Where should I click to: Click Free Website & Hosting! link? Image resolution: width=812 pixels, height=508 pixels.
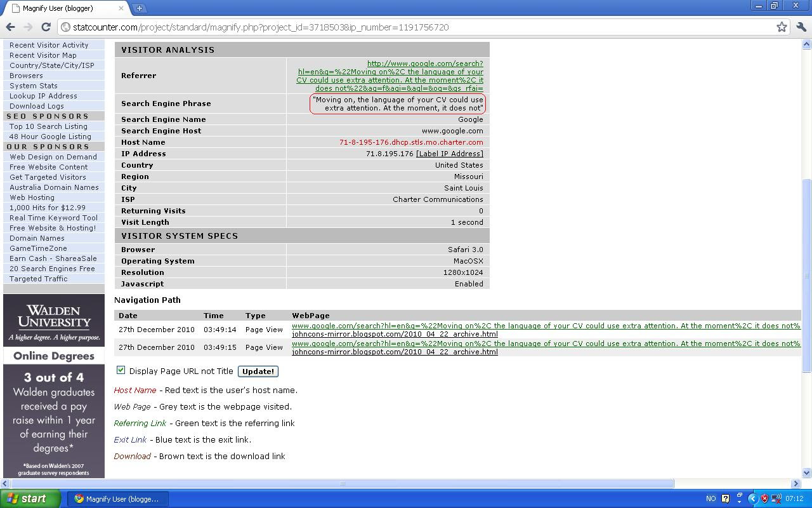(53, 228)
